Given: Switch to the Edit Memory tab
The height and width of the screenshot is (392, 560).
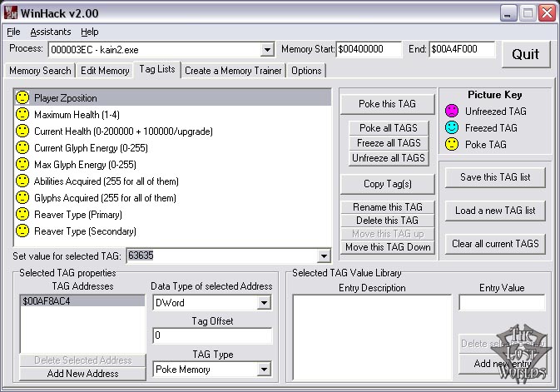Looking at the screenshot, I should click(105, 71).
